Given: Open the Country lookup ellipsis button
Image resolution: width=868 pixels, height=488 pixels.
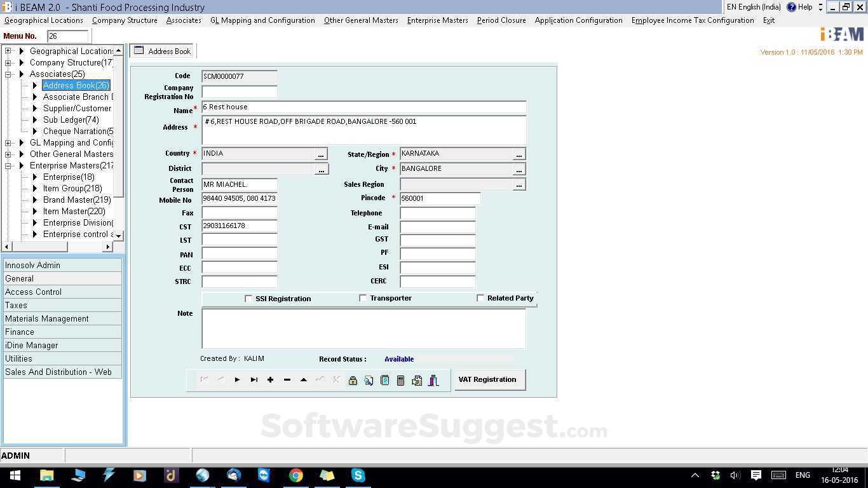Looking at the screenshot, I should 321,154.
